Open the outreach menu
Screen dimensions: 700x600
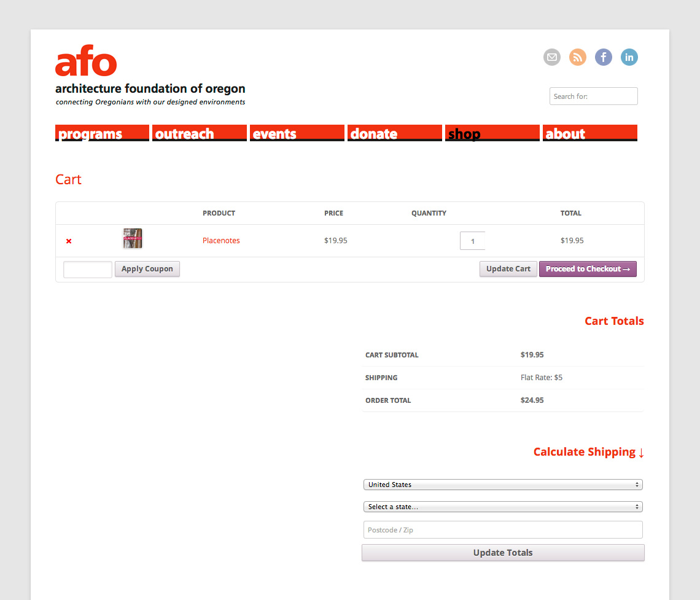(x=200, y=133)
